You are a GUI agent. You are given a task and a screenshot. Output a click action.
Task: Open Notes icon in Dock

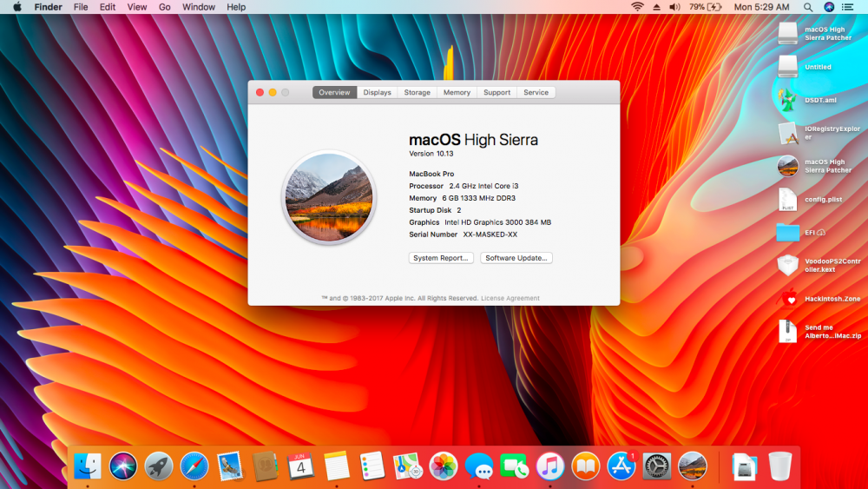coord(337,466)
